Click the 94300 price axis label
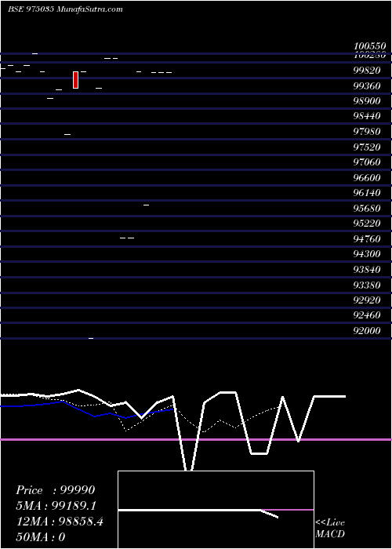This screenshot has width=392, height=549. 367,254
